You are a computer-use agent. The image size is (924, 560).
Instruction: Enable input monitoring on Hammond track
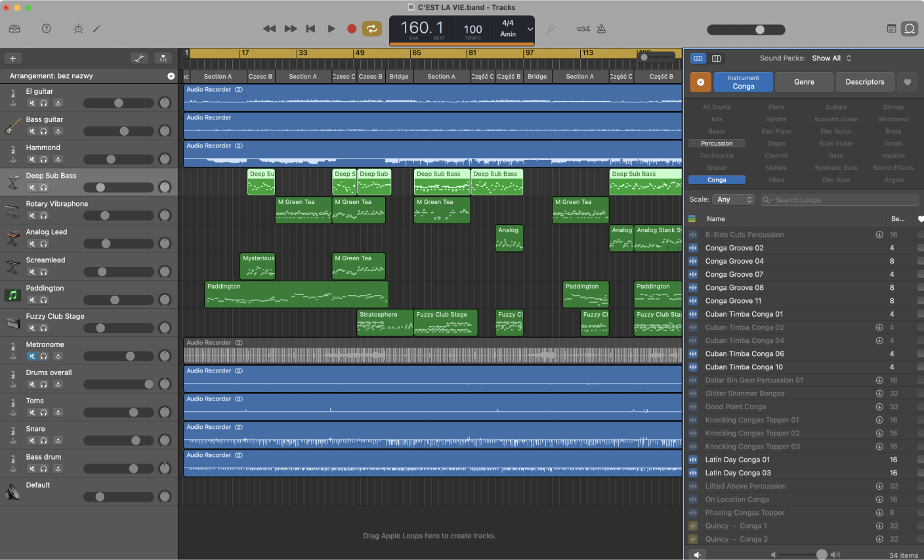pyautogui.click(x=58, y=159)
